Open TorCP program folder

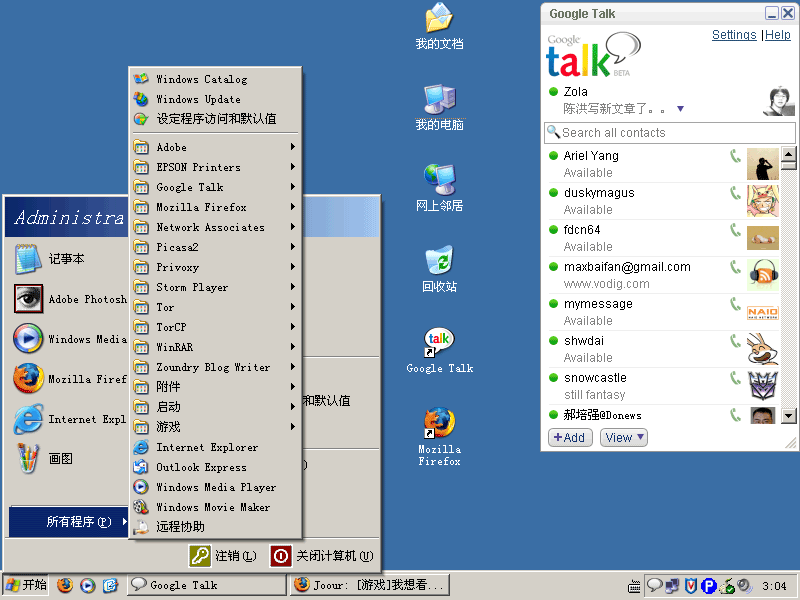point(214,327)
